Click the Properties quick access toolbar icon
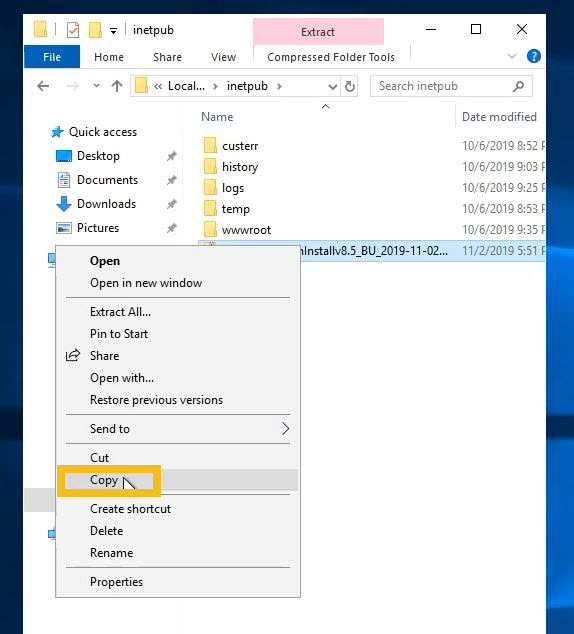 [73, 30]
